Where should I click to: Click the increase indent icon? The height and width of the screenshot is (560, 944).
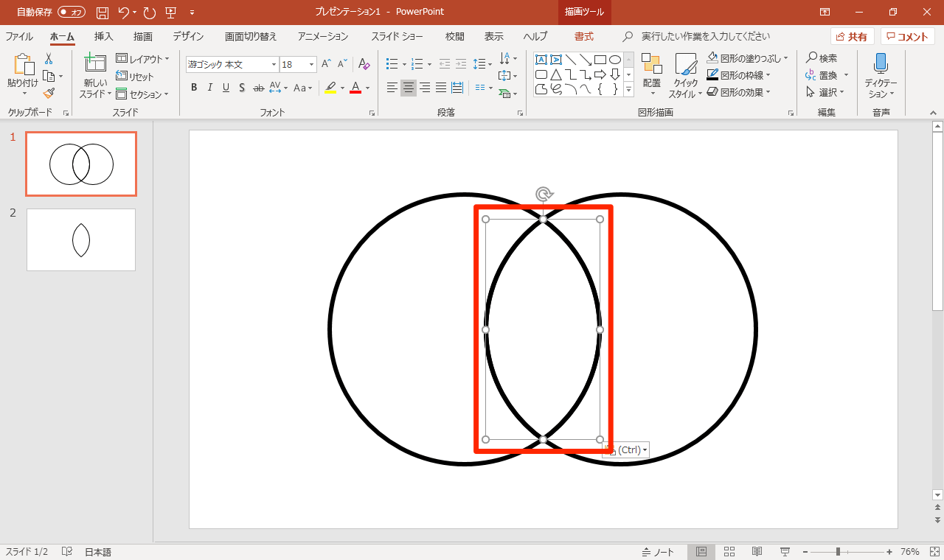point(461,65)
